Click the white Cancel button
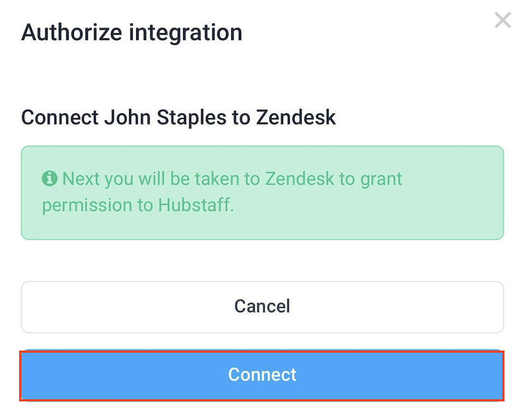 262,307
